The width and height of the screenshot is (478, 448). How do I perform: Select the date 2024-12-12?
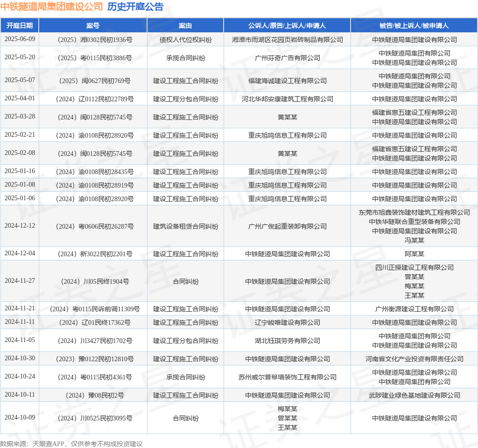point(20,226)
